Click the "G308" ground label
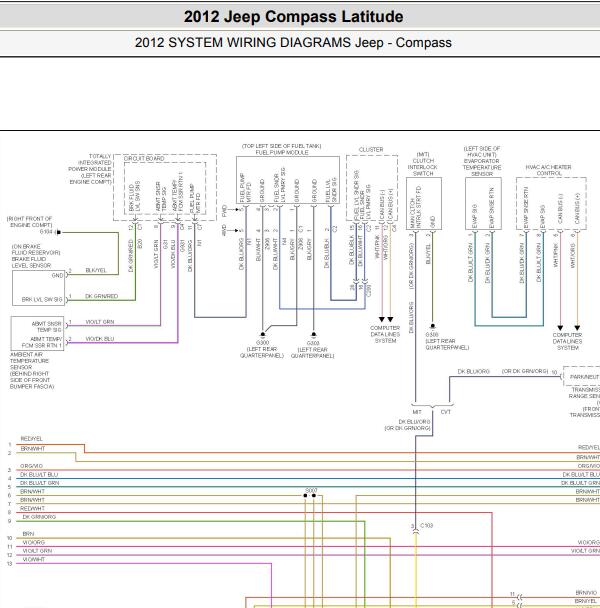 coord(432,334)
